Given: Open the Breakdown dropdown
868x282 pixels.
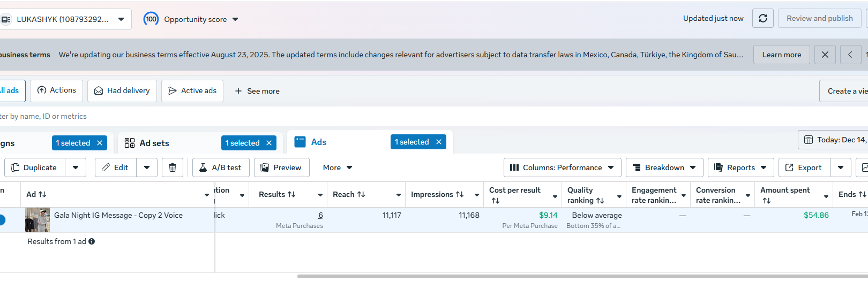Looking at the screenshot, I should 664,167.
